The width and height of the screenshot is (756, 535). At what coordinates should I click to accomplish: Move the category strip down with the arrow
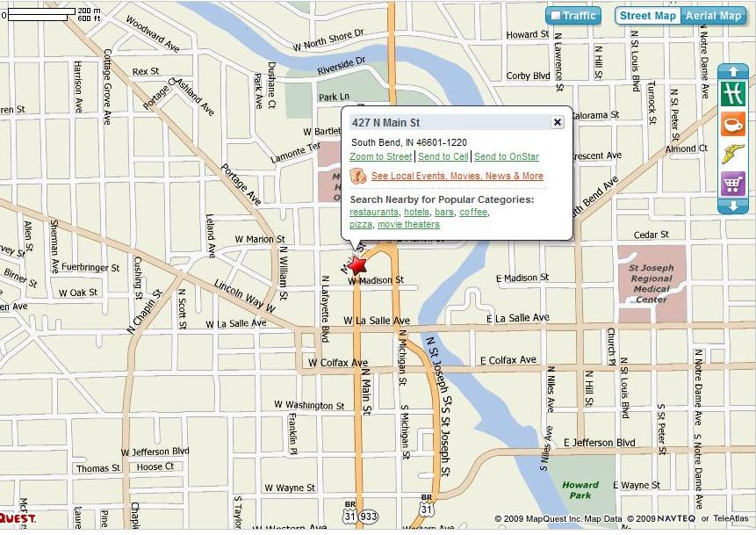click(733, 206)
